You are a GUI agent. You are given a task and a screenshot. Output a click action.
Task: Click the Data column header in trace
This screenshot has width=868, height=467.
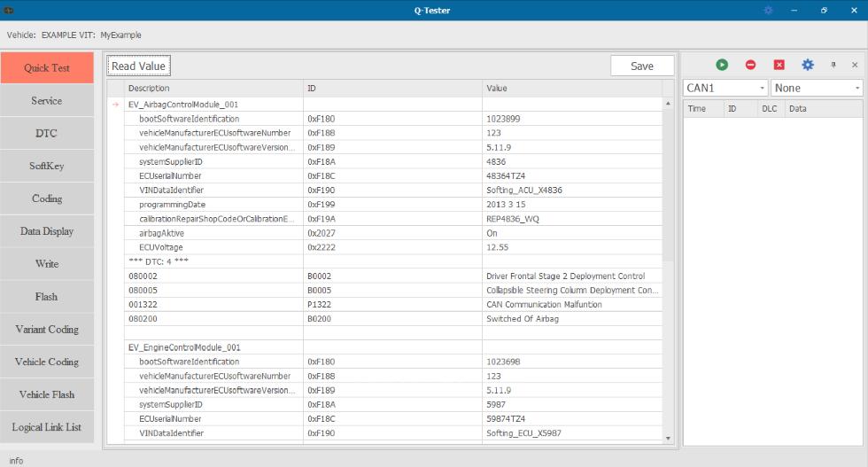coord(823,109)
